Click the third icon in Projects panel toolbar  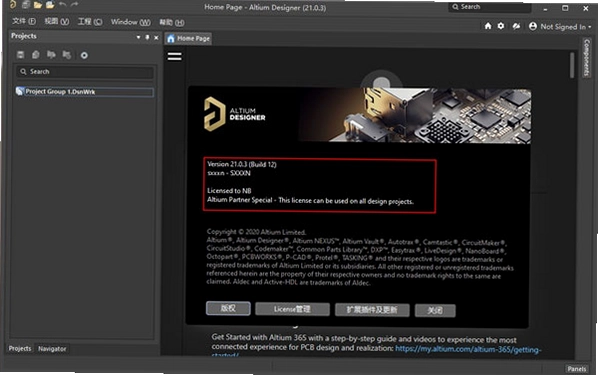[51, 55]
